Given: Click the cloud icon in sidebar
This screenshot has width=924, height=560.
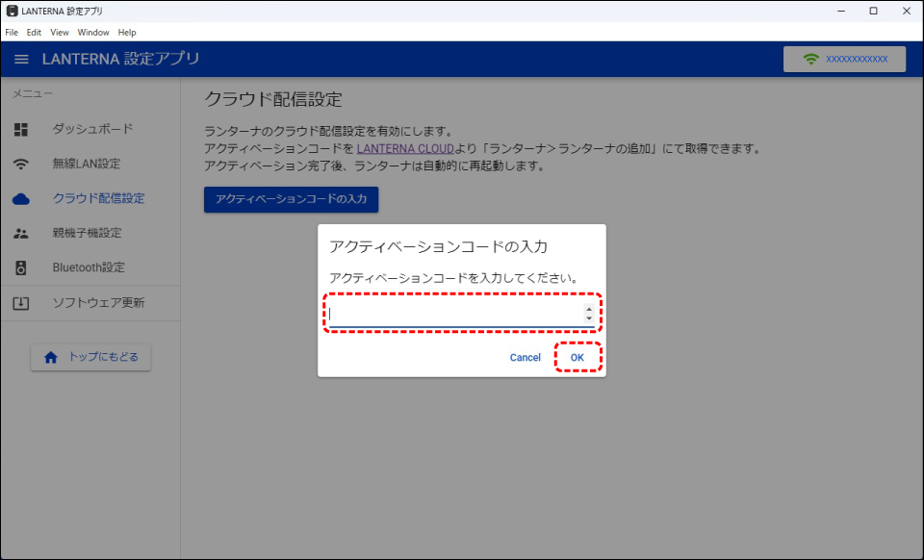Looking at the screenshot, I should [21, 198].
